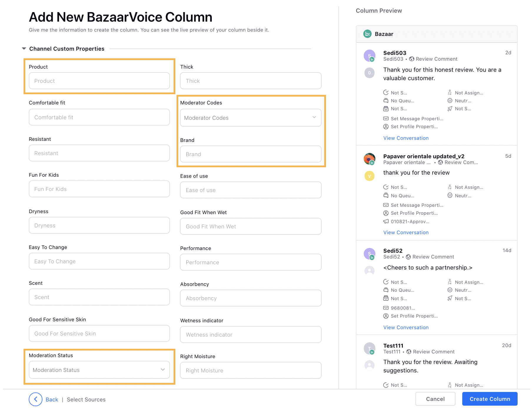Click Test111's profile avatar

(x=370, y=348)
